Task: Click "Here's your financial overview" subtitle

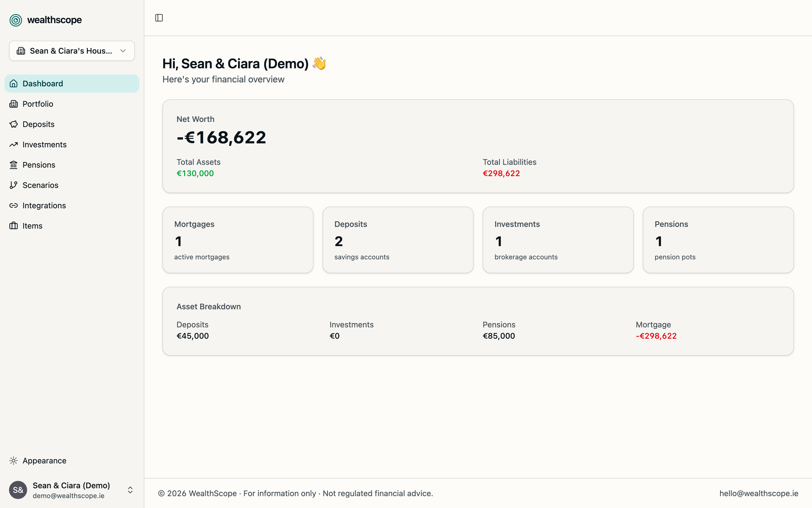Action: [224, 79]
